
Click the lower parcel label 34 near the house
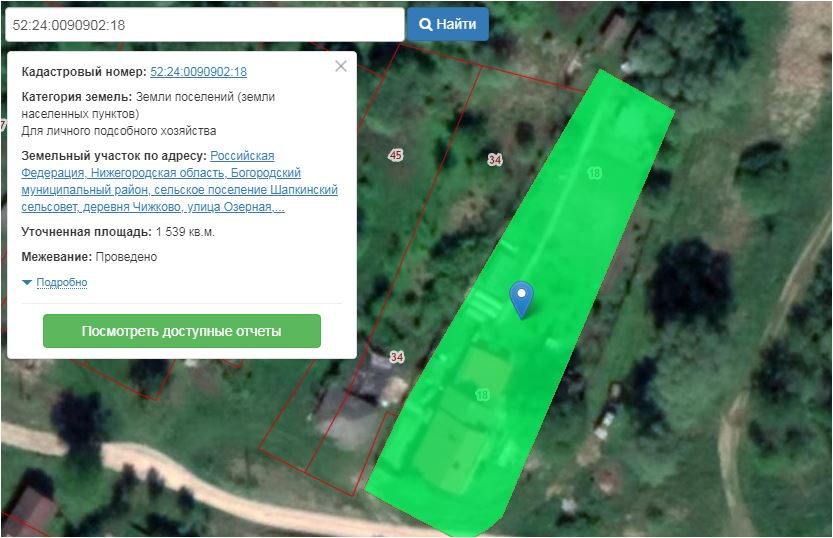click(x=397, y=357)
